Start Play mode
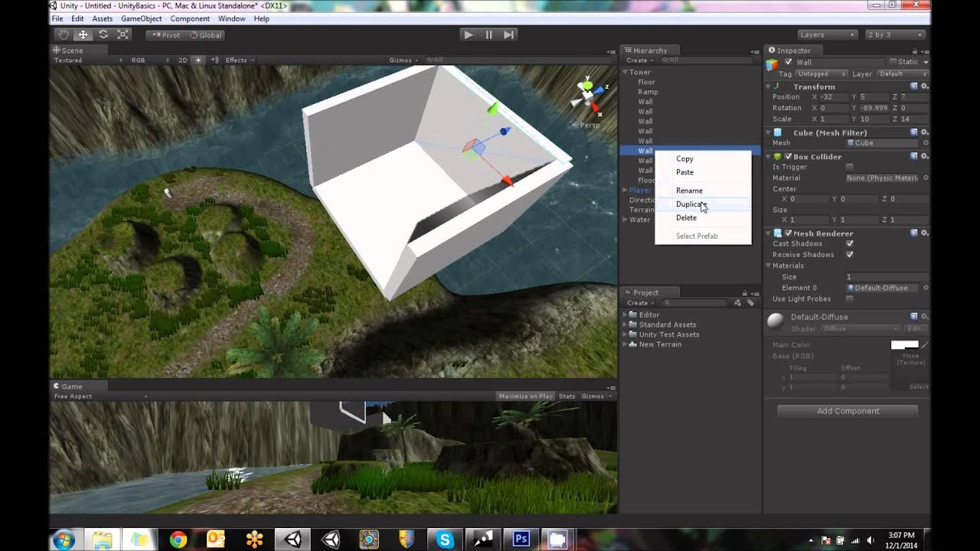The image size is (980, 551). (x=468, y=34)
